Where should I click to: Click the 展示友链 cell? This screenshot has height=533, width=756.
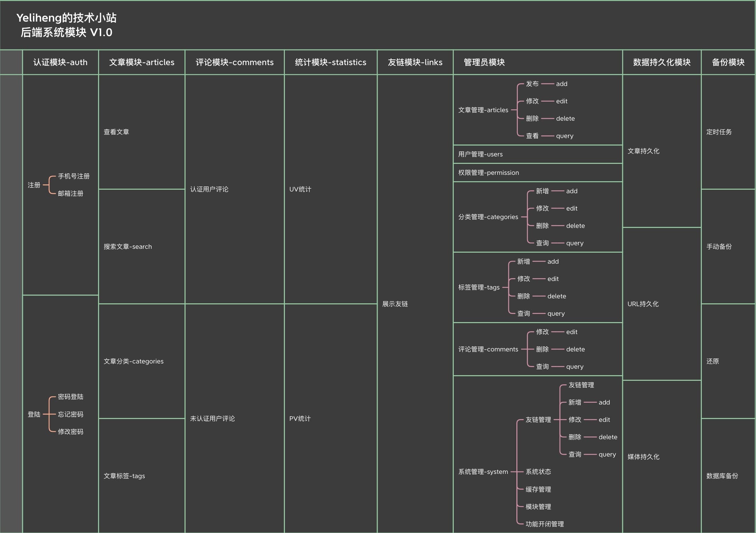point(395,304)
